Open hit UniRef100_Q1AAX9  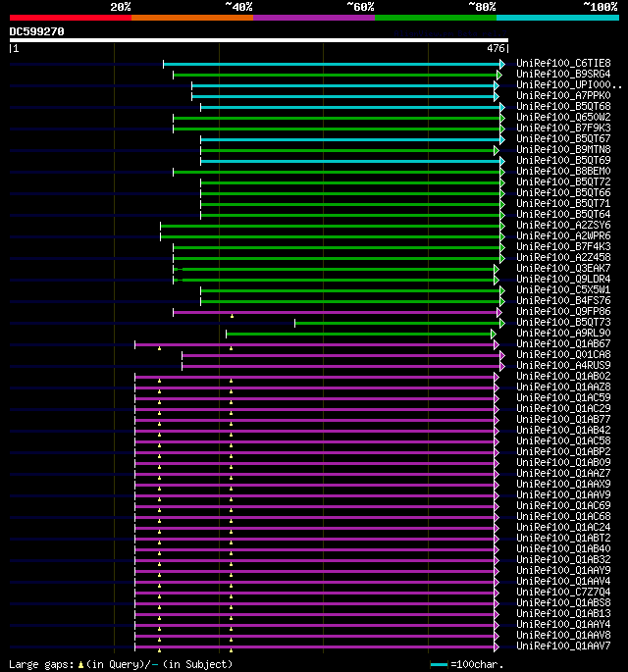563,485
